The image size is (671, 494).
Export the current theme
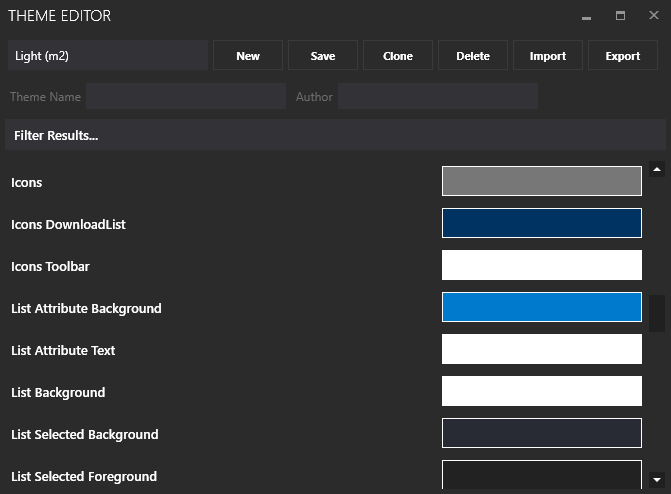point(623,55)
